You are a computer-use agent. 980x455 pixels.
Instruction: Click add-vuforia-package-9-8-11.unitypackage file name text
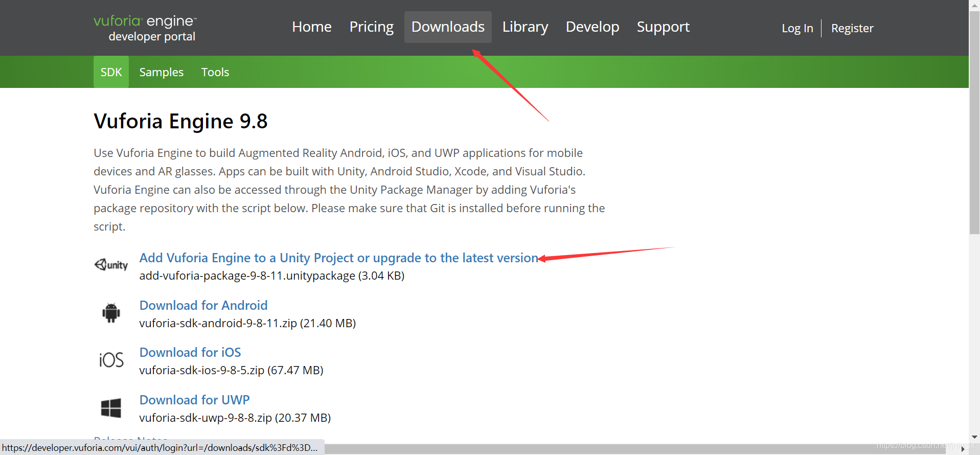(247, 276)
